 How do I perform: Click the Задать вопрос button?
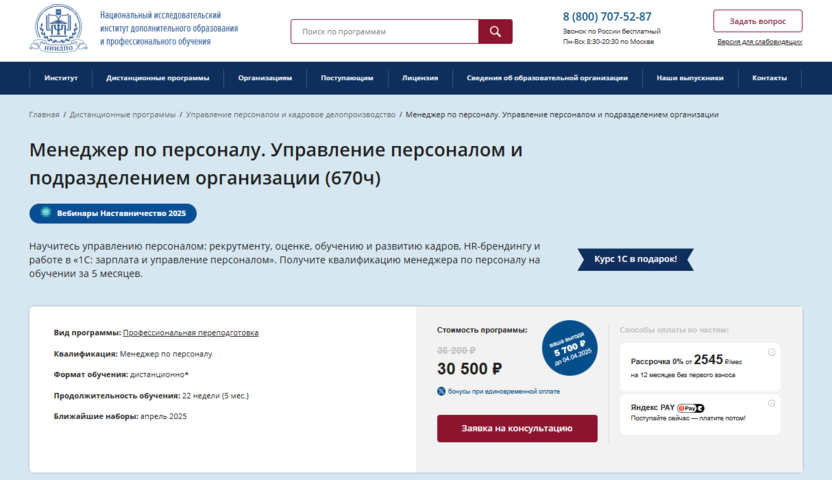(757, 21)
